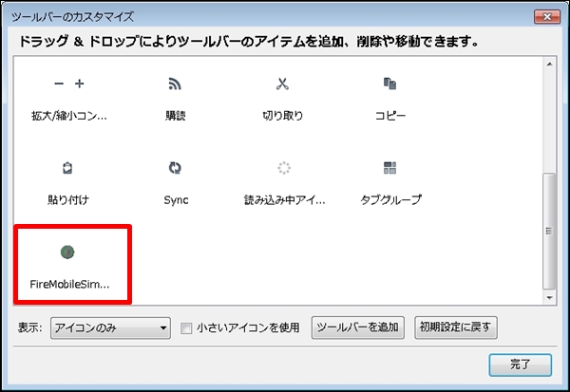Screen dimensions: 570x392
Task: Select the RSS subscribe (購読) icon
Action: 175,84
